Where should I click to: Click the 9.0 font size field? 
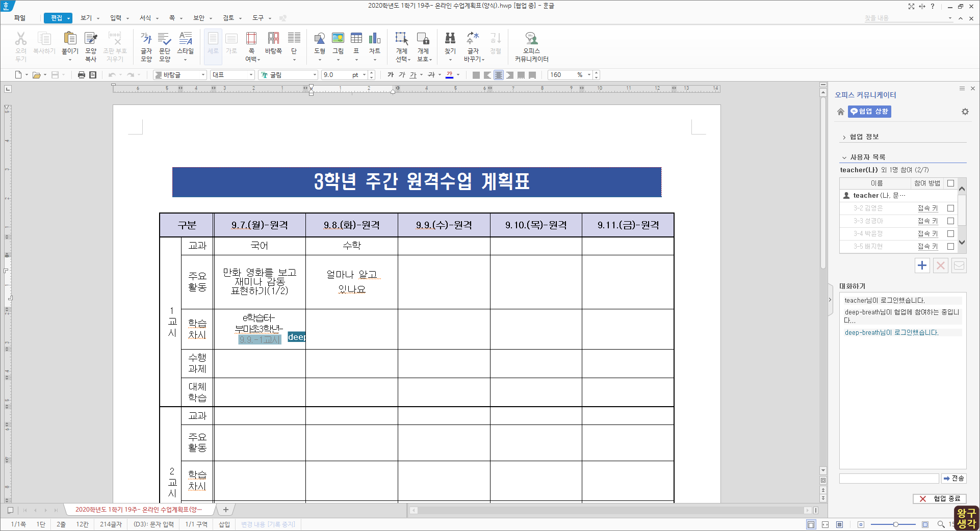pyautogui.click(x=336, y=75)
